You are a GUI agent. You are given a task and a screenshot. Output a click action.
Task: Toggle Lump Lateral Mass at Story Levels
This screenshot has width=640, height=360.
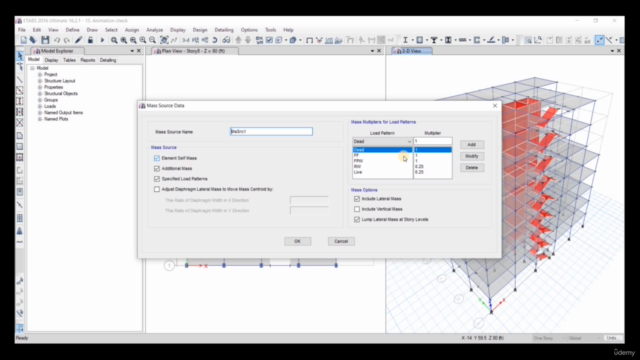click(357, 220)
